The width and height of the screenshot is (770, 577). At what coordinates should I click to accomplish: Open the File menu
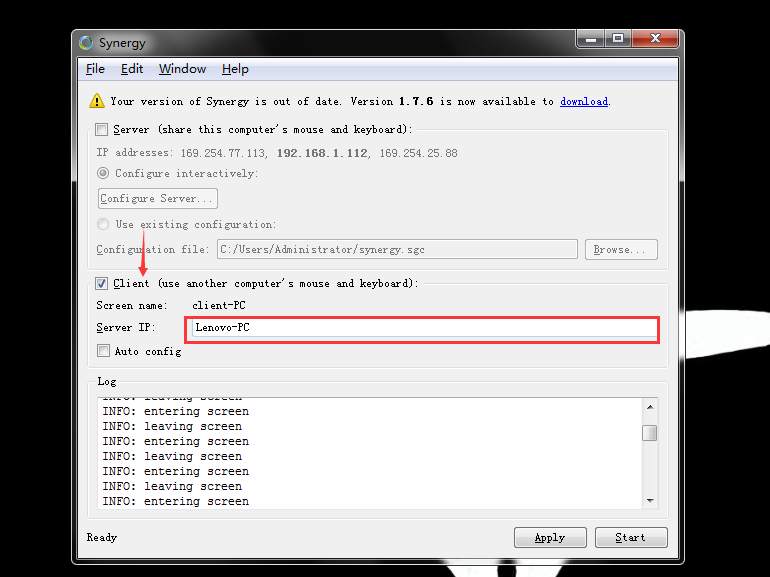pos(95,69)
